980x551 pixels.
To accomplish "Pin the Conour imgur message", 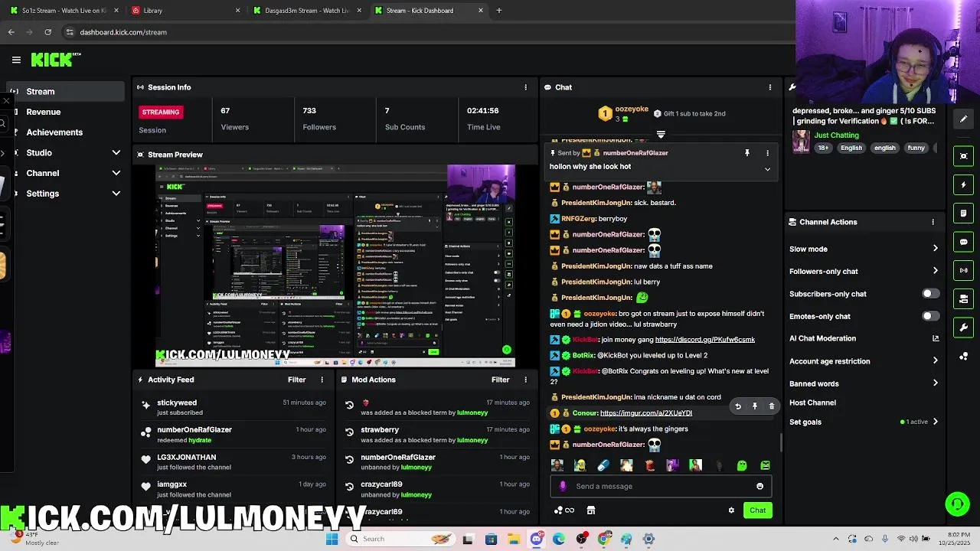I will (754, 406).
